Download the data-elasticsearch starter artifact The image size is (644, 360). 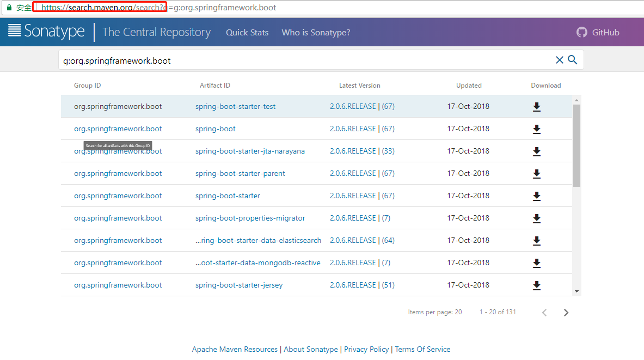point(536,241)
